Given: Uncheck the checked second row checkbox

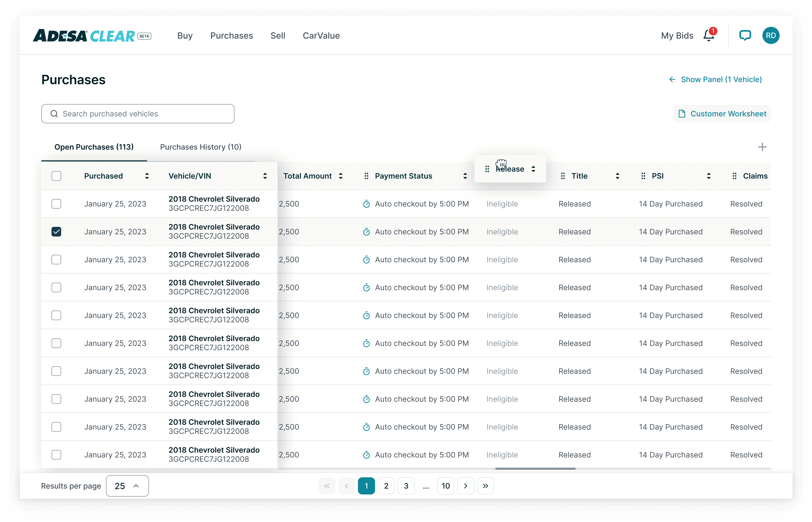Looking at the screenshot, I should point(56,232).
